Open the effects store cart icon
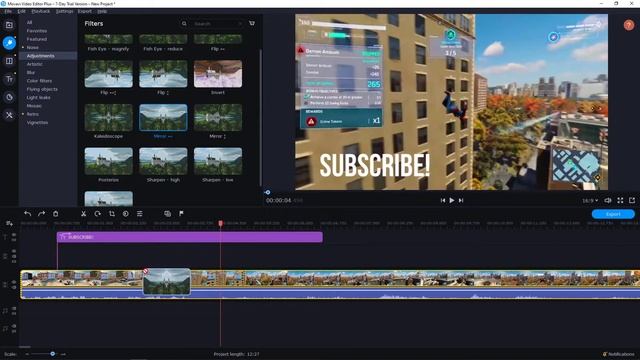The height and width of the screenshot is (360, 640). 252,24
